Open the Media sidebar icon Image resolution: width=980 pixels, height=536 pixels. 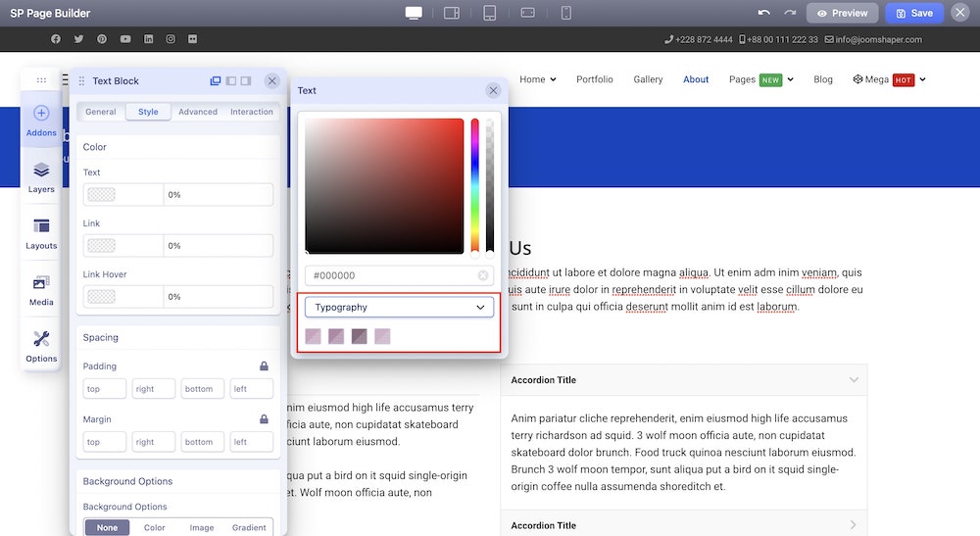point(41,289)
